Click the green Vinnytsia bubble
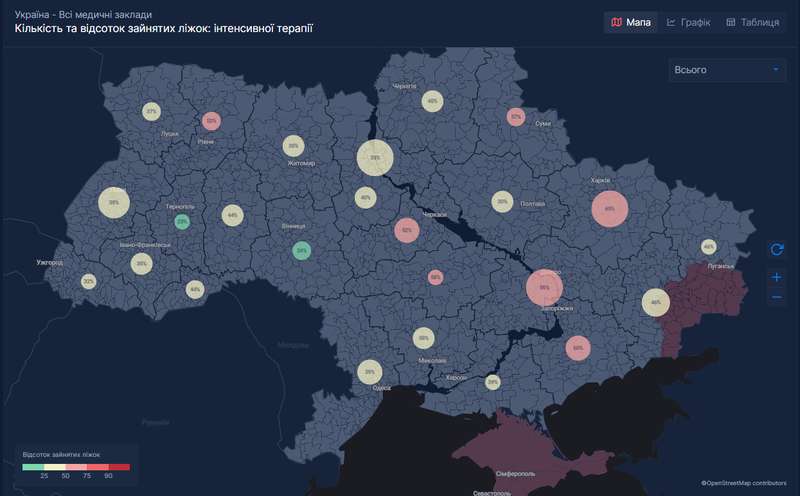The height and width of the screenshot is (496, 800). coord(302,250)
